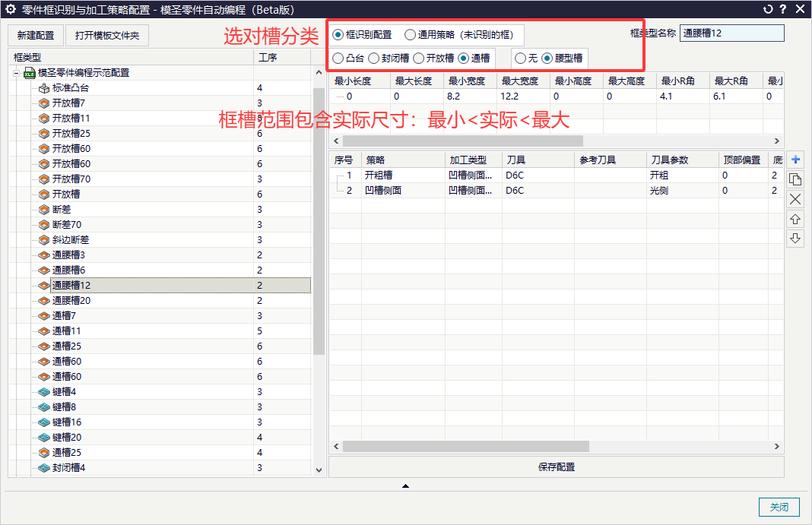Click the 标准凸台 boss icon

(x=44, y=88)
